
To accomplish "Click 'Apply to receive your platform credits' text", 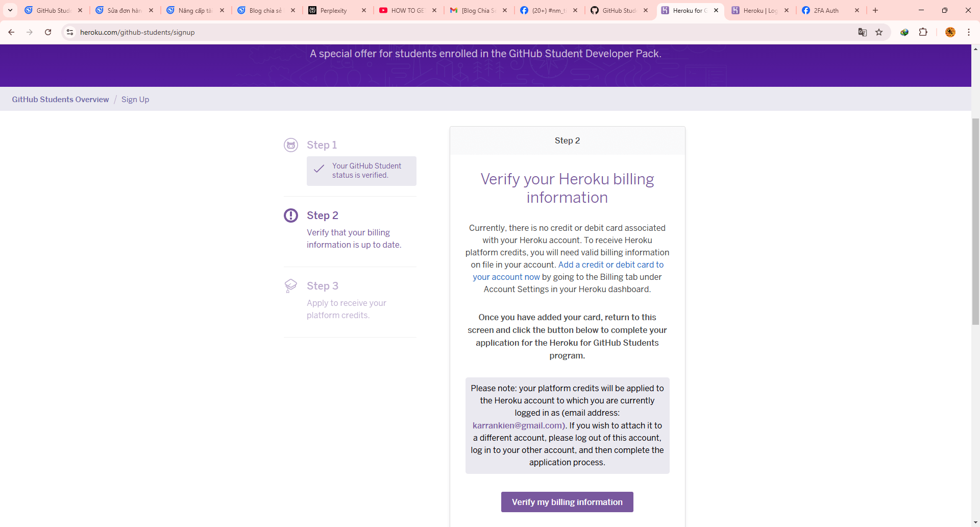I will point(347,309).
